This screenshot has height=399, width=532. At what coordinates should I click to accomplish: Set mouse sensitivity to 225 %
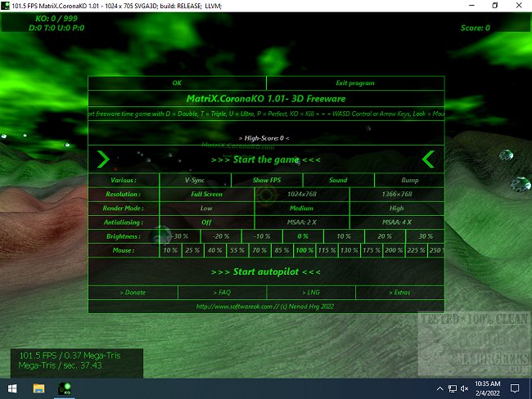[x=417, y=250]
